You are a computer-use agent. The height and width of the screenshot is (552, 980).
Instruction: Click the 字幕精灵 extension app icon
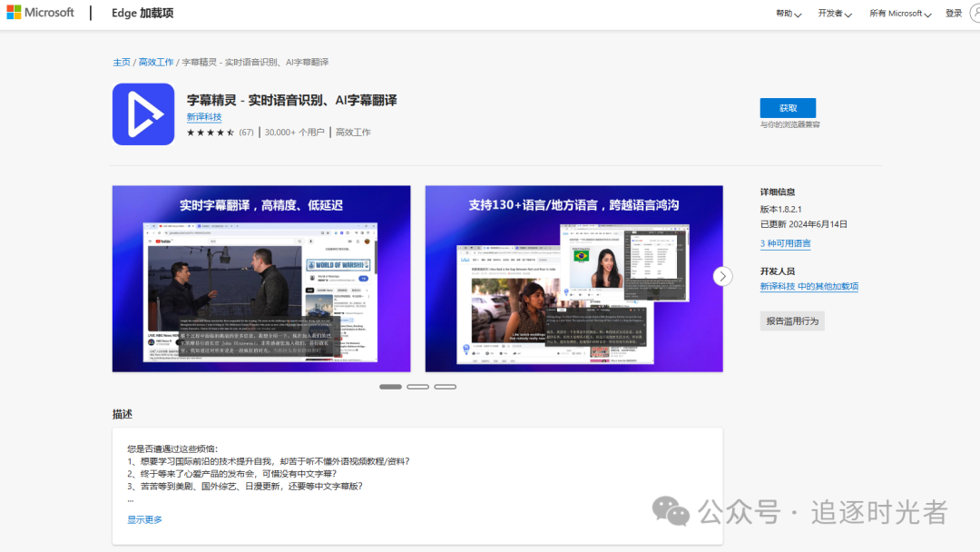pos(142,114)
